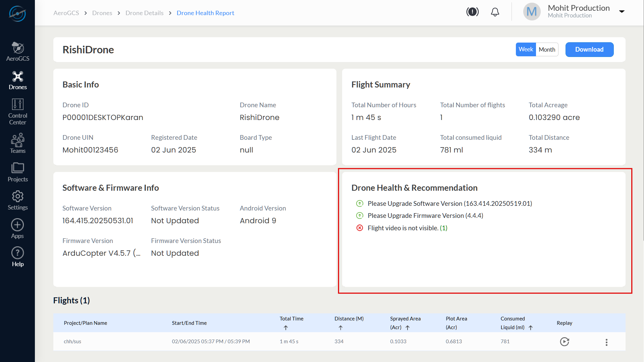
Task: Go to Drone Details breadcrumb
Action: [x=144, y=13]
